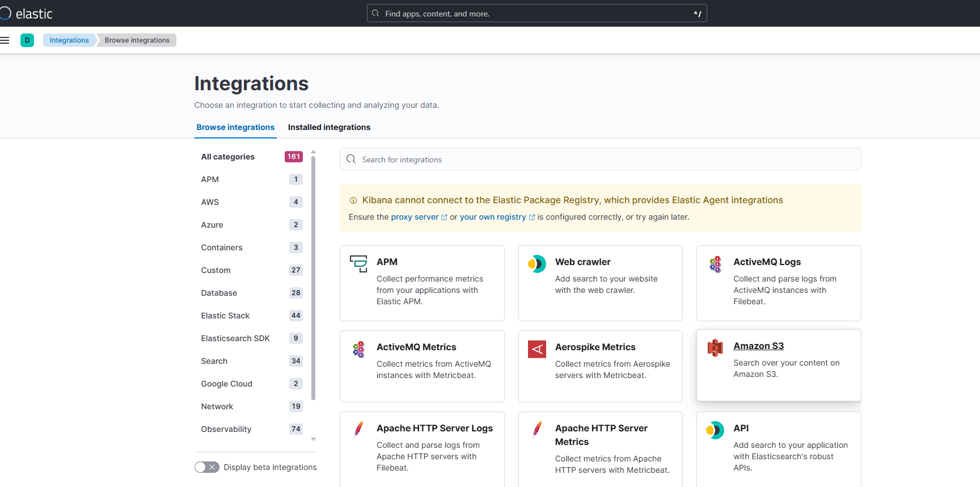Open the Amazon S3 integration title
Screen dimensions: 980x487
(x=758, y=346)
